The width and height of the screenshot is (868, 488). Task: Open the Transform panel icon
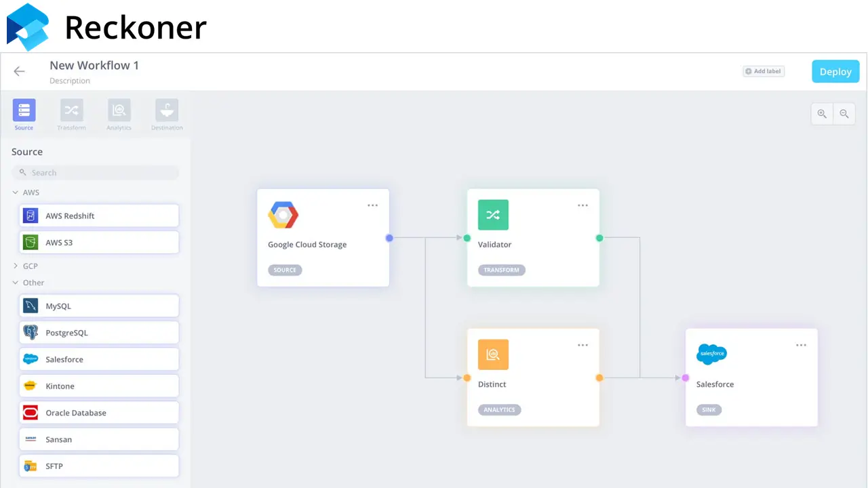71,110
